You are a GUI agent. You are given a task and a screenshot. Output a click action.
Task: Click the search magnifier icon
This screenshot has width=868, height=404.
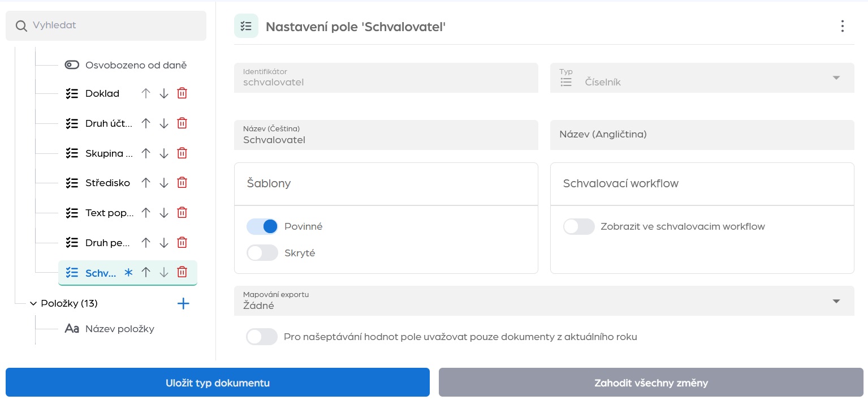point(21,26)
